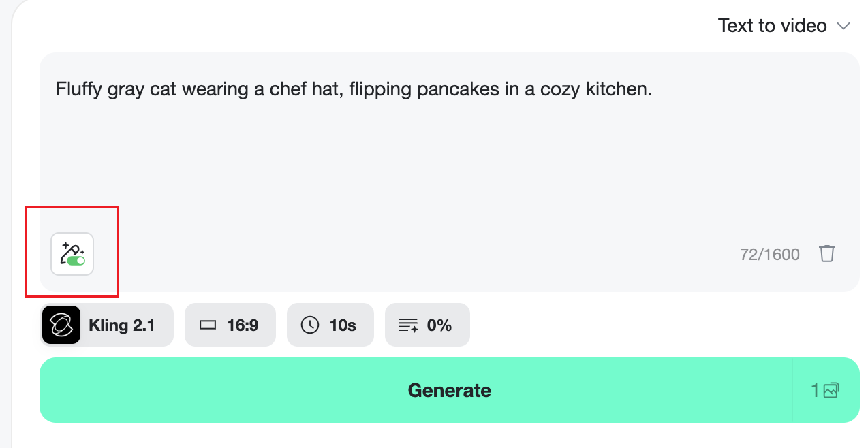This screenshot has height=448, width=868.
Task: Adjust the 0% setting
Action: [x=439, y=325]
